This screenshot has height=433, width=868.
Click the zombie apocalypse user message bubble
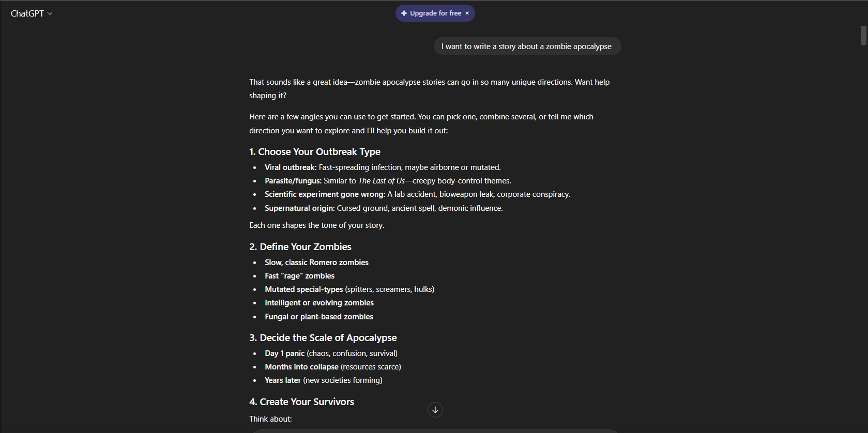[x=526, y=47]
